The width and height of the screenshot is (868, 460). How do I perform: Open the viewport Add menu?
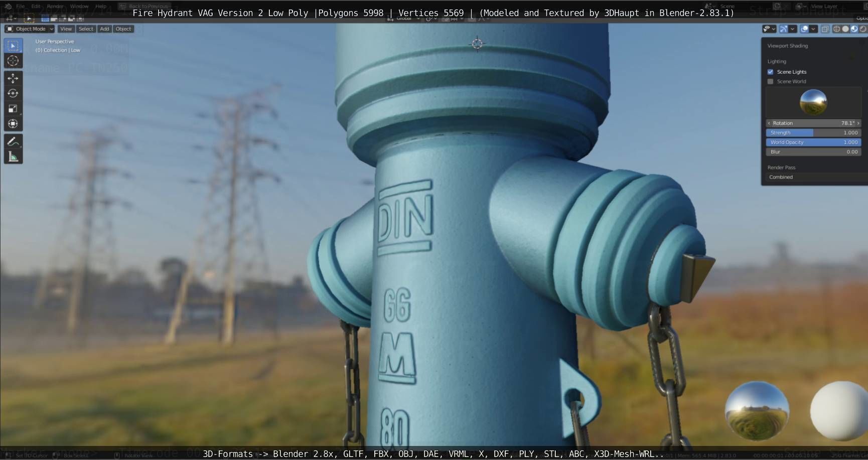[x=104, y=29]
